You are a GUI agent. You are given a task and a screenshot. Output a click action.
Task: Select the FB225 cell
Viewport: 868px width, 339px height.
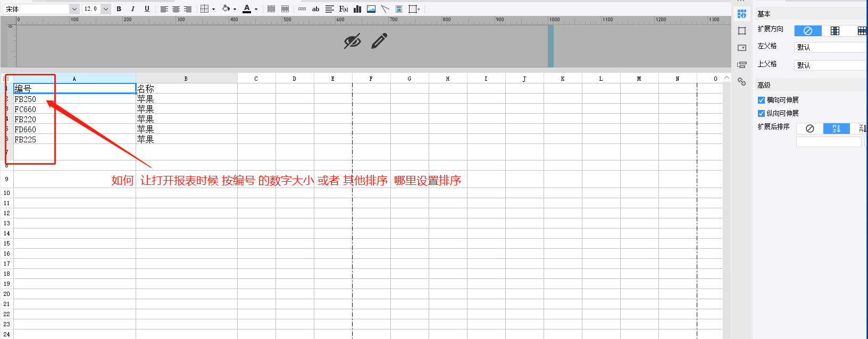(74, 139)
